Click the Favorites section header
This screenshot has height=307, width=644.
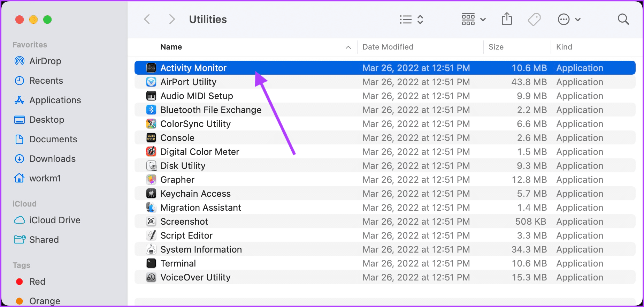[30, 45]
